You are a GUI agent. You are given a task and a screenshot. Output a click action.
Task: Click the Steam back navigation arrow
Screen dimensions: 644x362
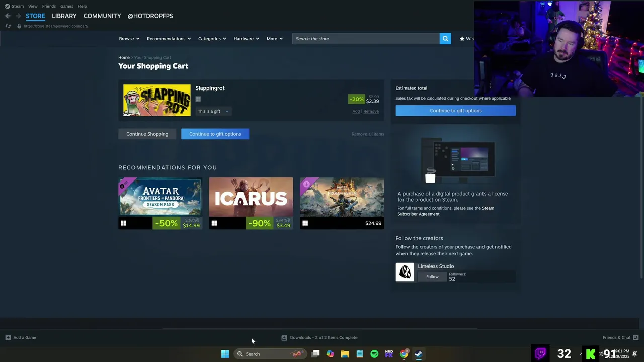click(8, 16)
